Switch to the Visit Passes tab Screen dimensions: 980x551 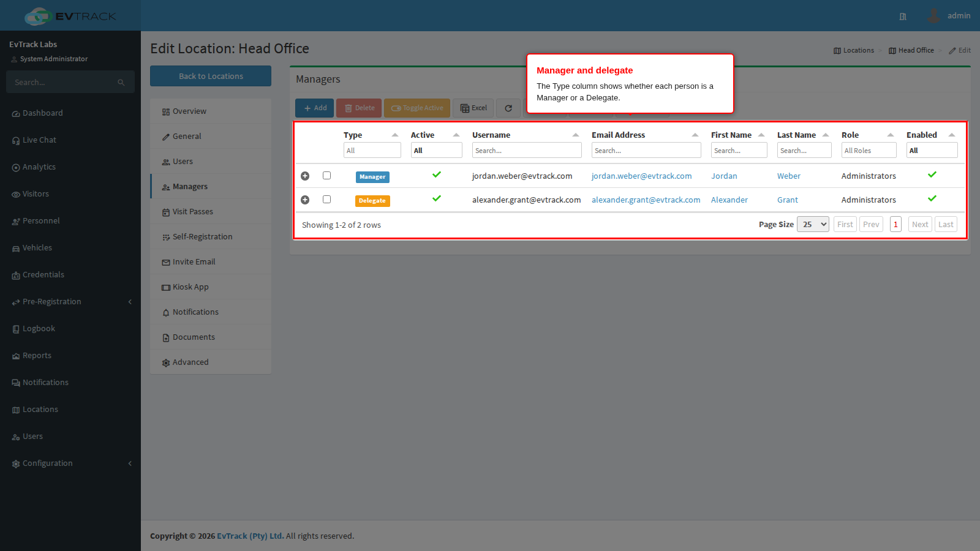(211, 212)
